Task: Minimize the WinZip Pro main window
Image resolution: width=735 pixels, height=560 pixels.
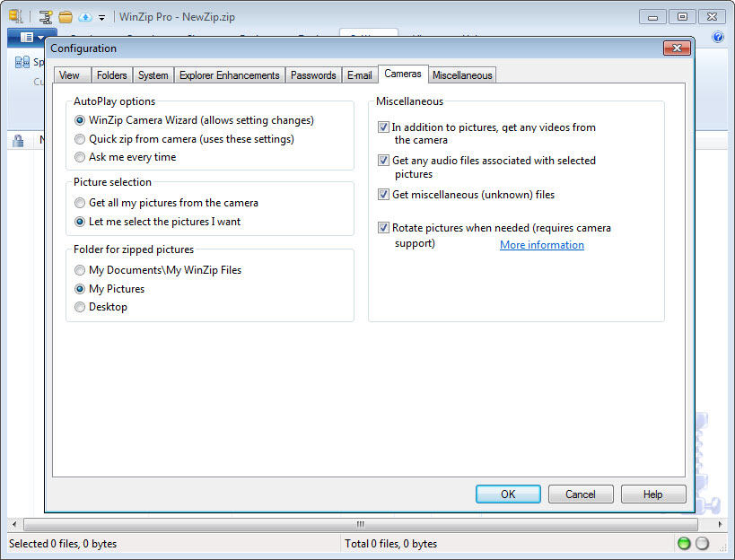Action: point(652,17)
